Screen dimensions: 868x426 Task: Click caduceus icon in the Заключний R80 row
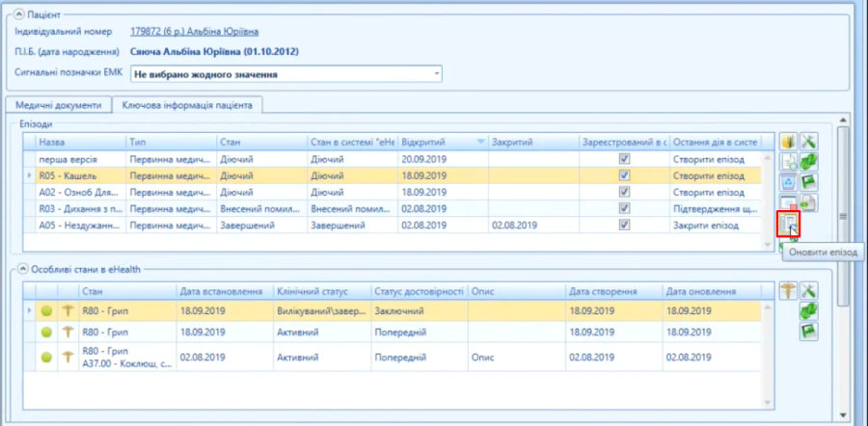pos(68,311)
